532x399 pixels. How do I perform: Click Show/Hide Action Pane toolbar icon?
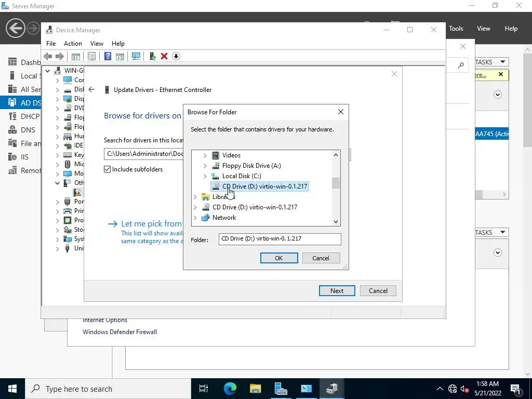pyautogui.click(x=120, y=56)
